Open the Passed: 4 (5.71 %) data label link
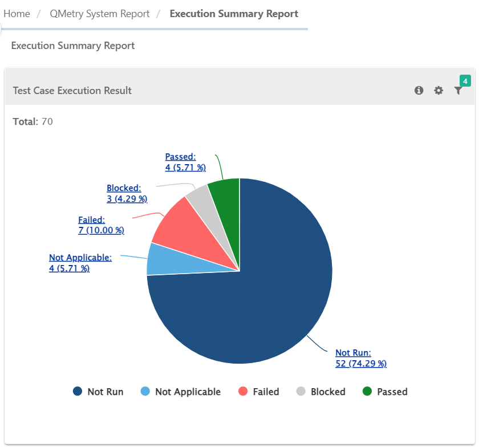 coord(185,162)
